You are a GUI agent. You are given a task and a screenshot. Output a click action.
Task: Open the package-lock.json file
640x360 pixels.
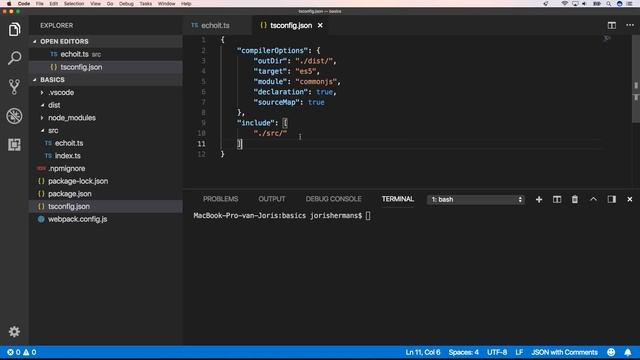106,181
